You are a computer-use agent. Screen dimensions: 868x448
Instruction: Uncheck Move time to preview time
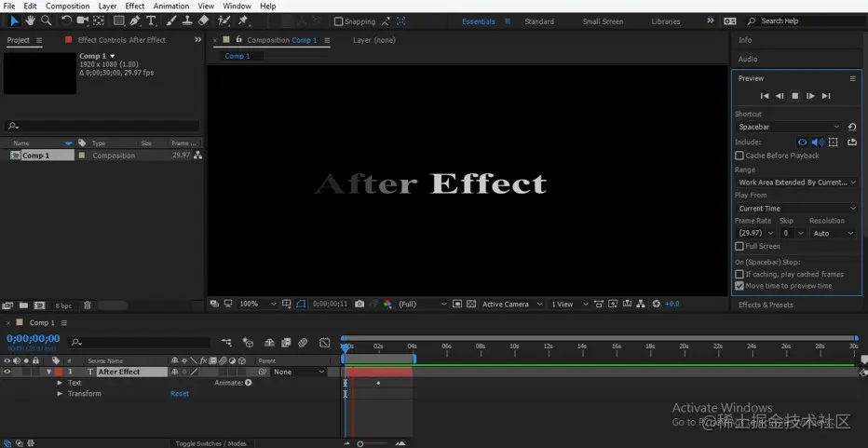click(739, 286)
